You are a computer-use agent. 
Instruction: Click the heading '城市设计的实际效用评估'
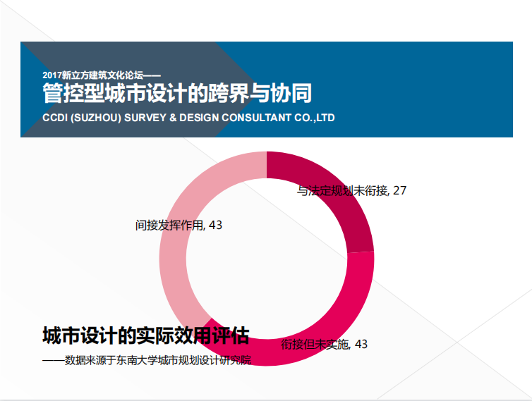pos(146,335)
